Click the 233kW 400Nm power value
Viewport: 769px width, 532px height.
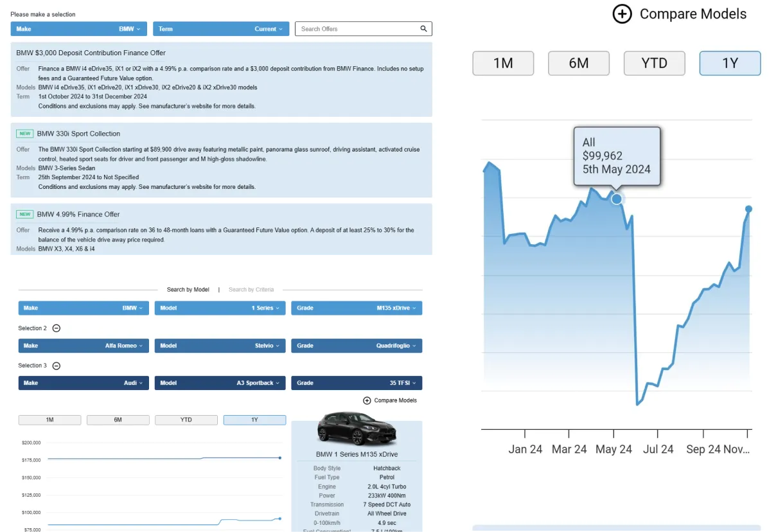coord(387,496)
